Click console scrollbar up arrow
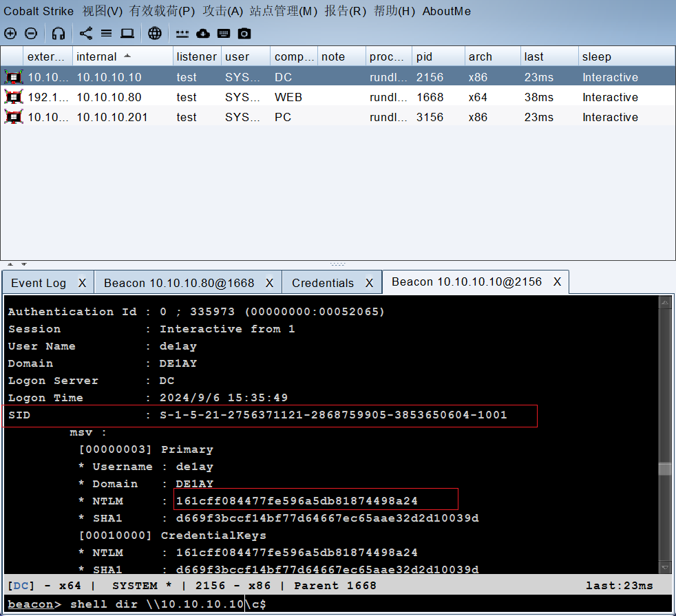Viewport: 676px width, 616px height. click(665, 303)
